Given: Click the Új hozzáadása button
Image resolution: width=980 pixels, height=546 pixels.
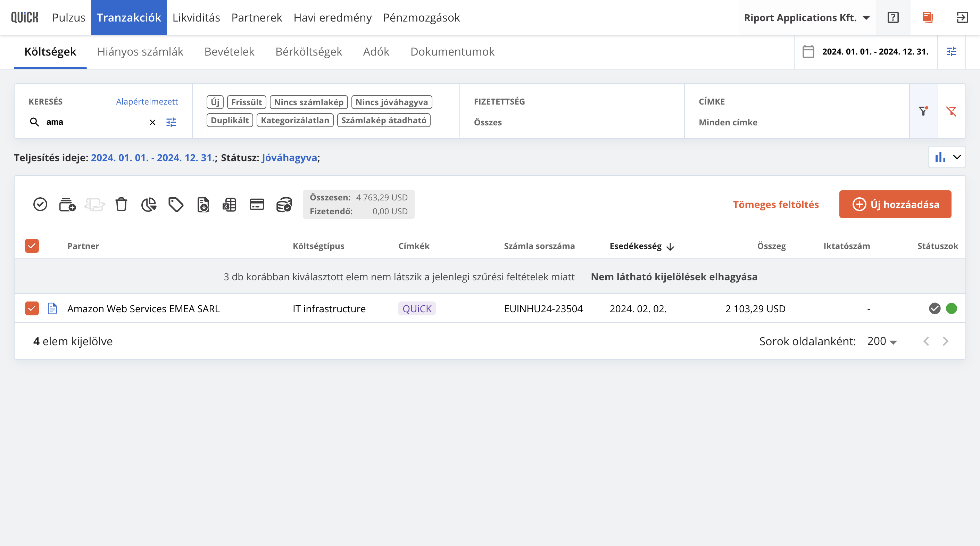Looking at the screenshot, I should click(x=895, y=204).
